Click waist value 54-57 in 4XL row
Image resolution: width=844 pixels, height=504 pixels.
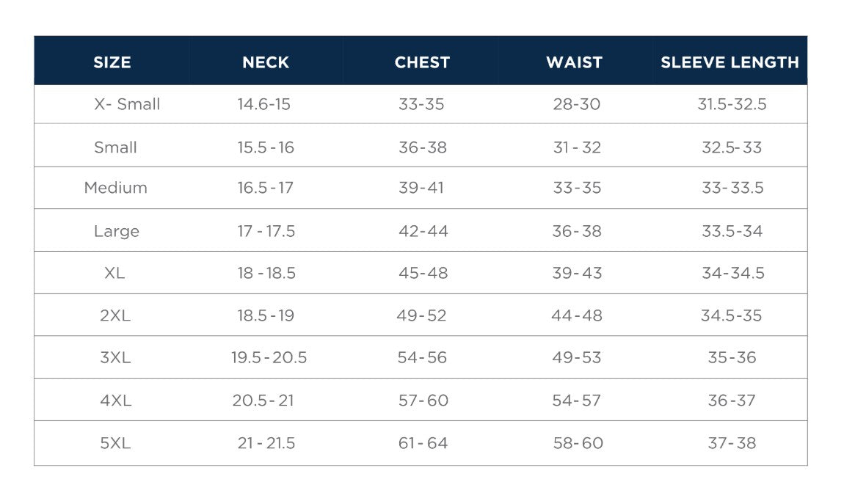tap(576, 401)
